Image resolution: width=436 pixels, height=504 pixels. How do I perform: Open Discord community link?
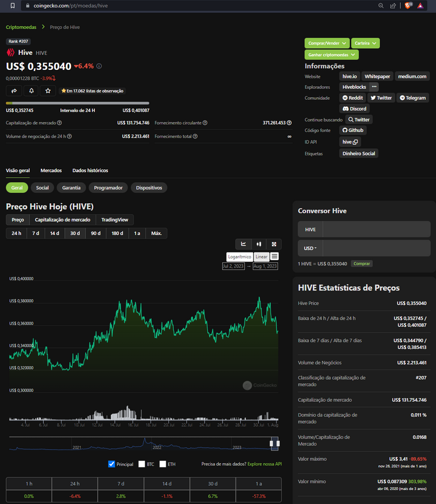click(x=354, y=108)
